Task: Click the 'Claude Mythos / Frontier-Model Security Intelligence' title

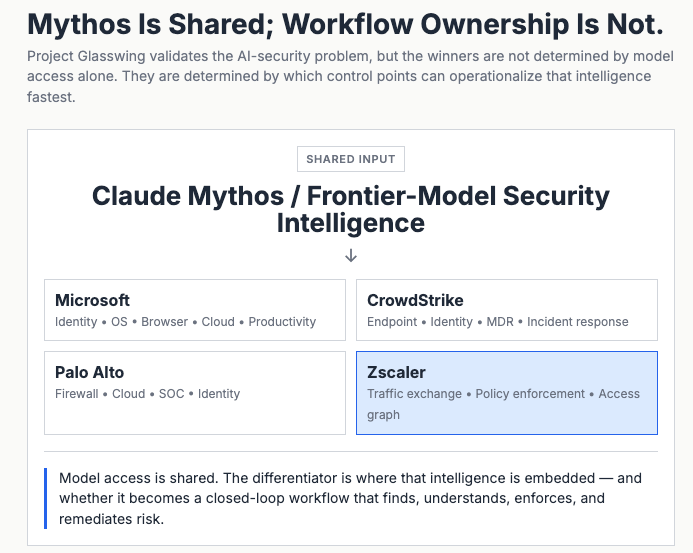Action: (x=350, y=209)
